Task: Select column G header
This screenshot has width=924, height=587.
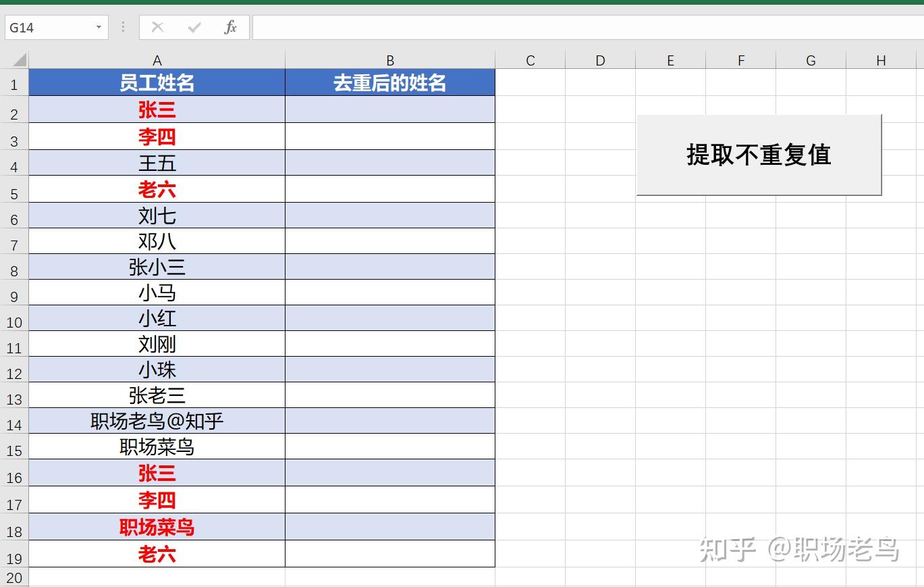Action: pyautogui.click(x=811, y=60)
